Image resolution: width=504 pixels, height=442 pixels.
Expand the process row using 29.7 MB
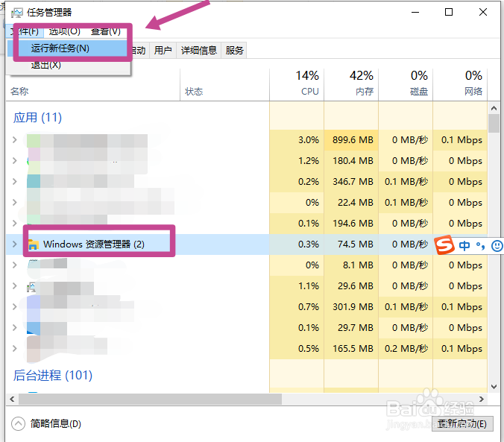(x=14, y=327)
